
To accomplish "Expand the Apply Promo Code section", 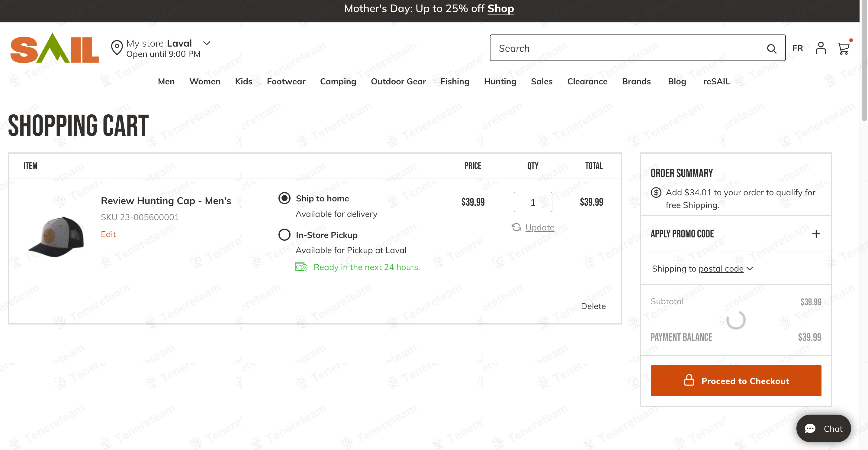I will click(x=816, y=234).
